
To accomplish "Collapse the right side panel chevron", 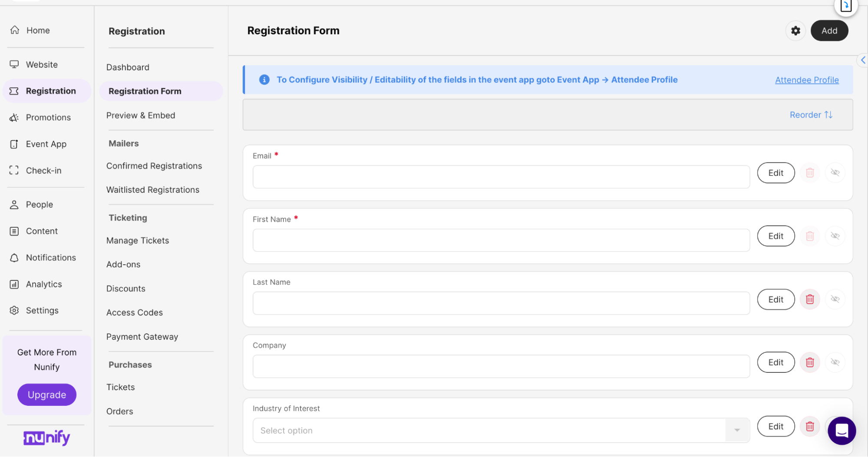I will pyautogui.click(x=862, y=60).
